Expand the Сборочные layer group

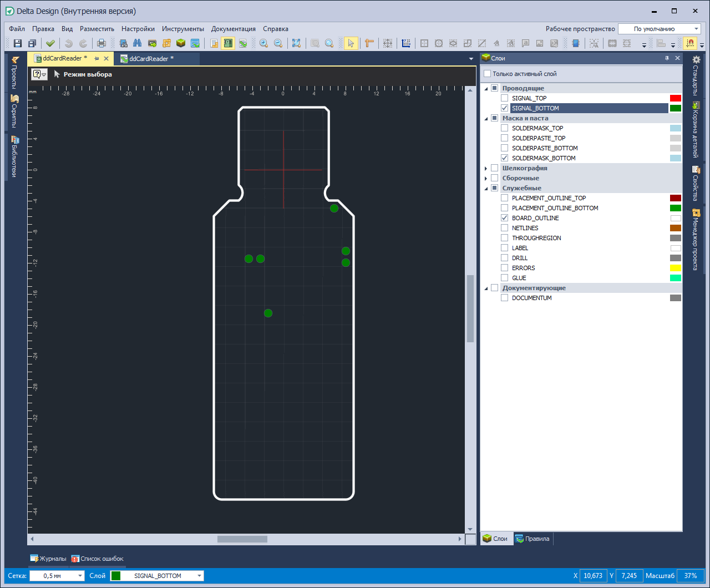[x=486, y=178]
